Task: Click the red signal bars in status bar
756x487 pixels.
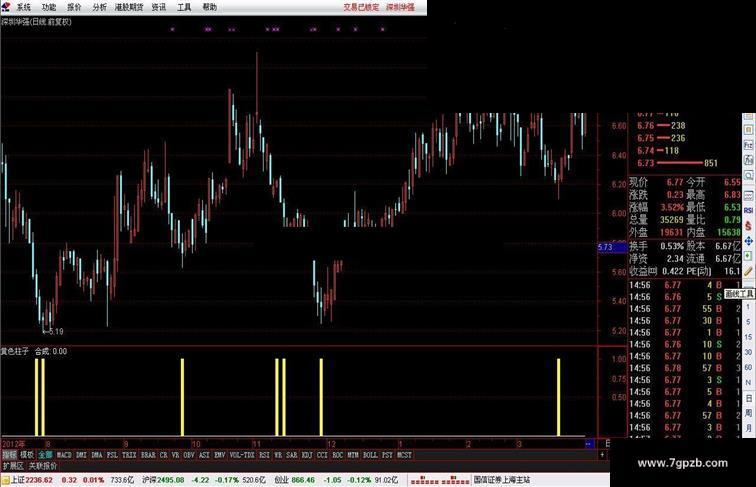Action: (439, 480)
